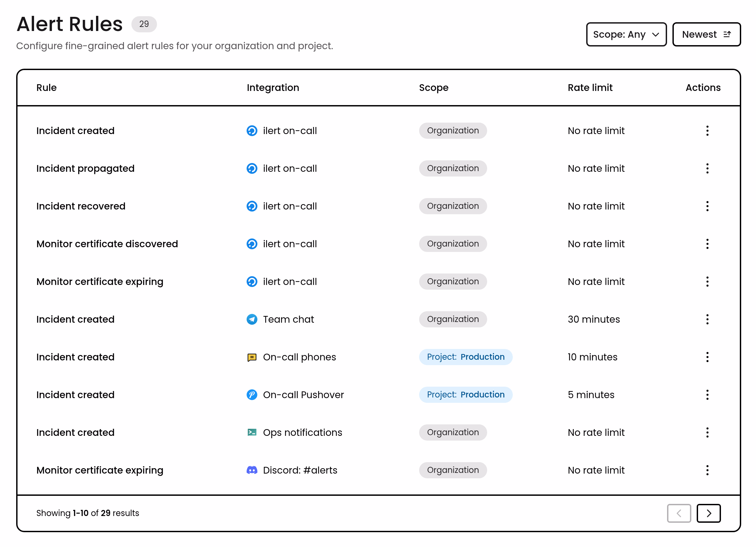
Task: Select the Incident propagated rule name
Action: pos(85,168)
